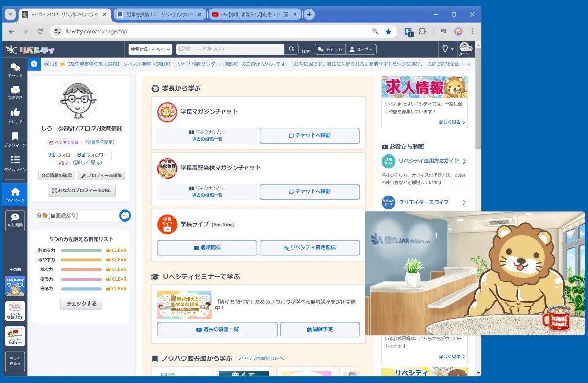This screenshot has width=588, height=383.
Task: Open the メニュー avatar menu
Action: pos(465,49)
